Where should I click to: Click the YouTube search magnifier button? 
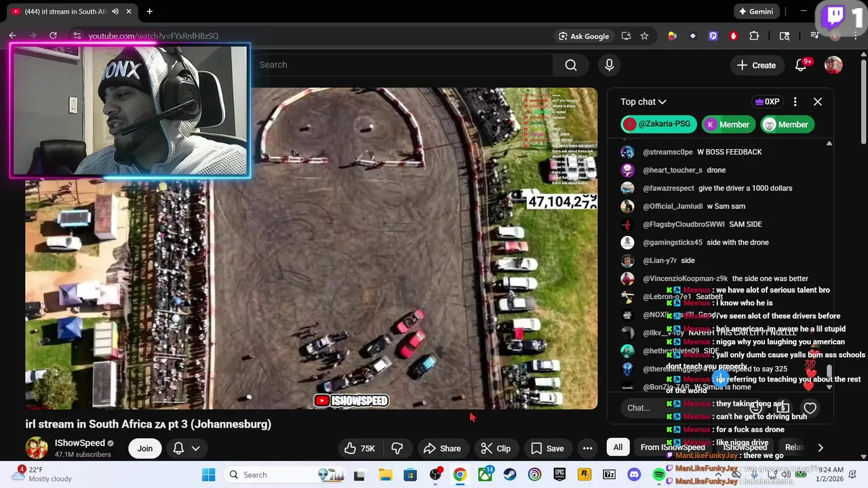click(571, 65)
